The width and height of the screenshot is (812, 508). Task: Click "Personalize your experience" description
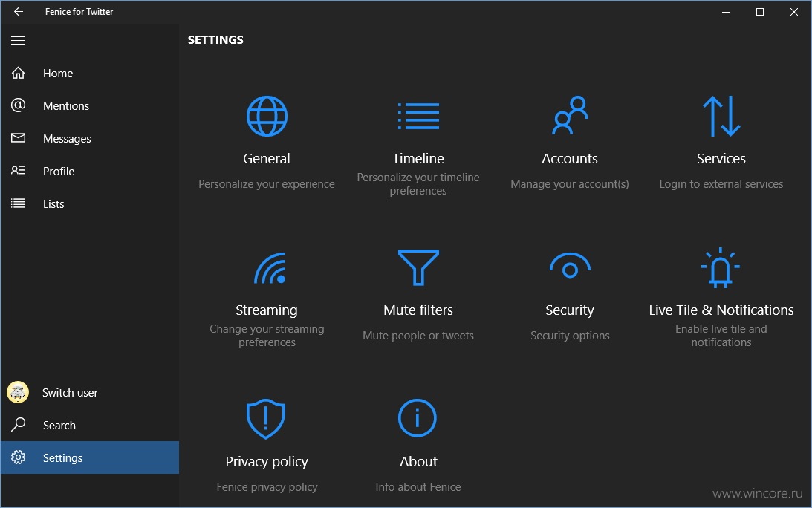(x=267, y=184)
